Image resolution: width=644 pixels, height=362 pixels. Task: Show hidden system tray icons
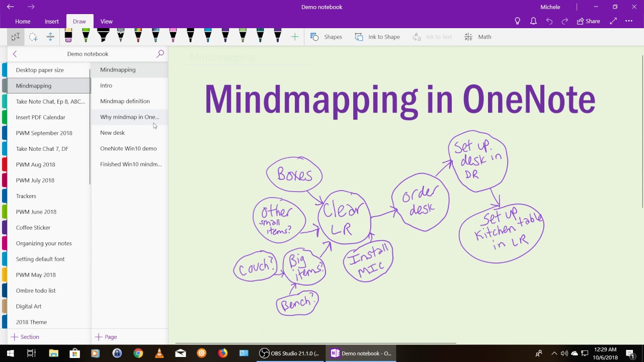[554, 353]
